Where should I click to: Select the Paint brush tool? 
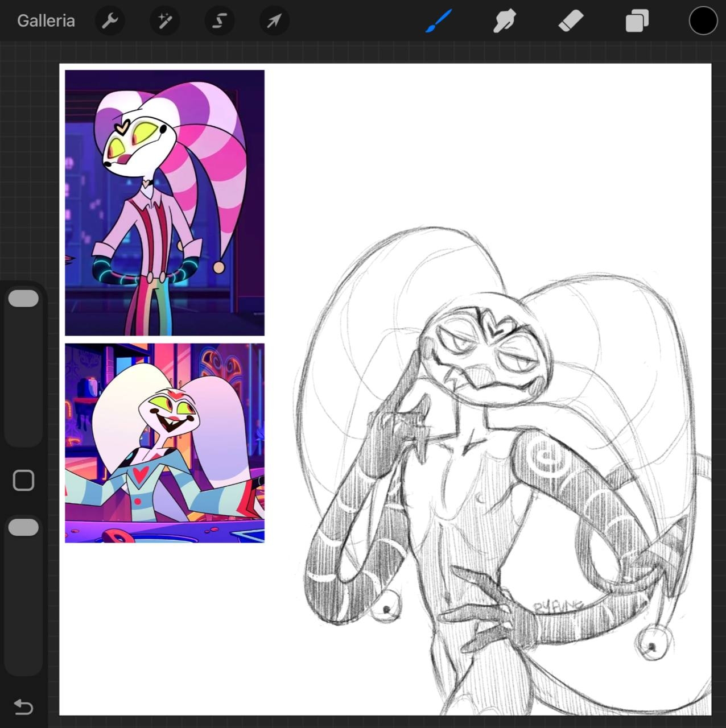coord(439,21)
